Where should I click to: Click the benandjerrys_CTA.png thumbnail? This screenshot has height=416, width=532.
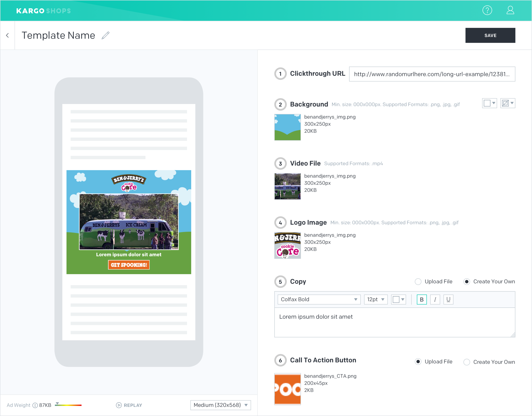point(287,389)
